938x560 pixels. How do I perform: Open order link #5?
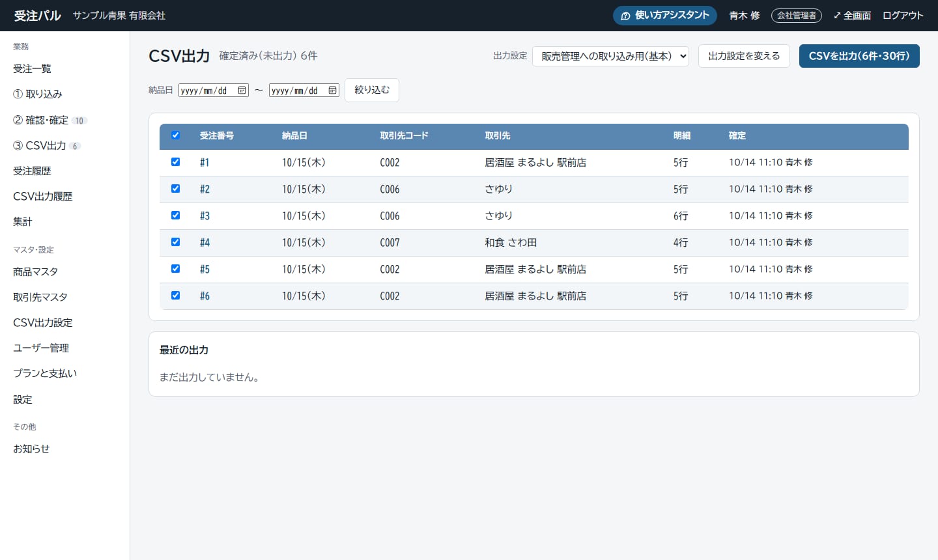[205, 270]
